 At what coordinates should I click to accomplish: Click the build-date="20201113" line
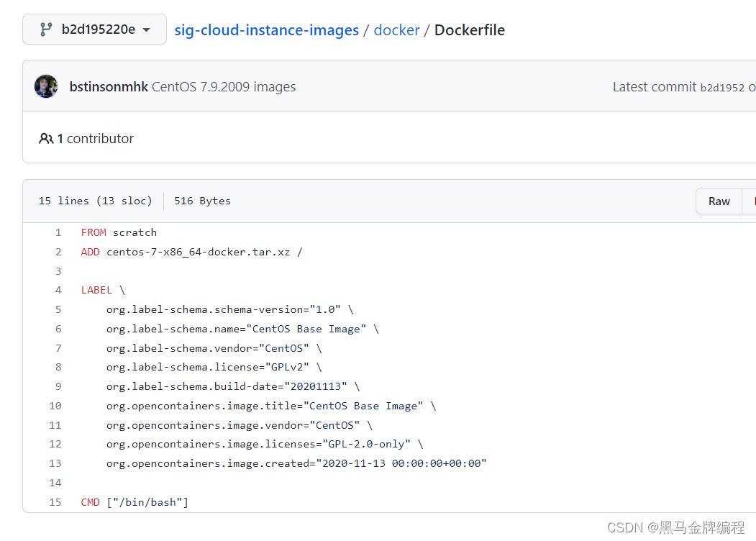233,386
